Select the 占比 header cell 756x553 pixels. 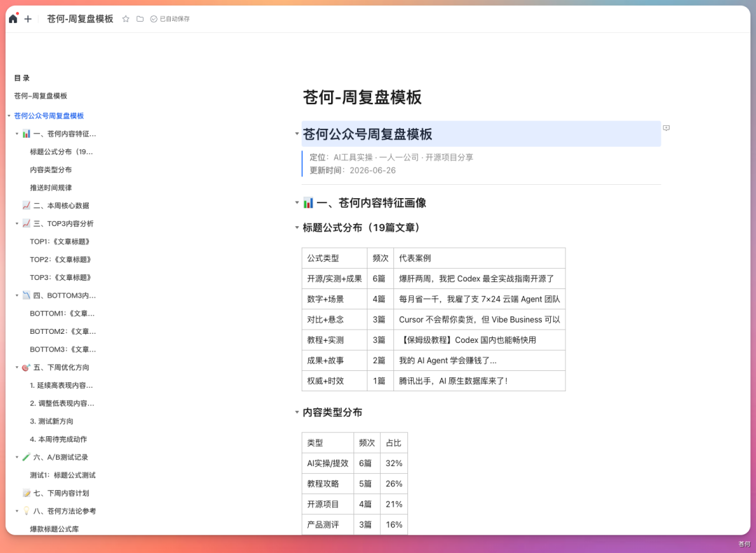tap(394, 442)
